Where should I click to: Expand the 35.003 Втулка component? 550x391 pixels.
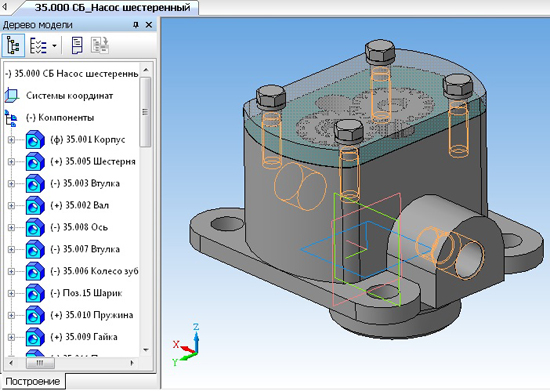pos(11,183)
